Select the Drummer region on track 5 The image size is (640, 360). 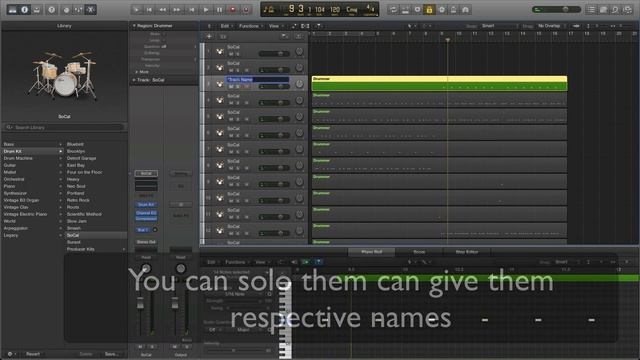[x=439, y=116]
